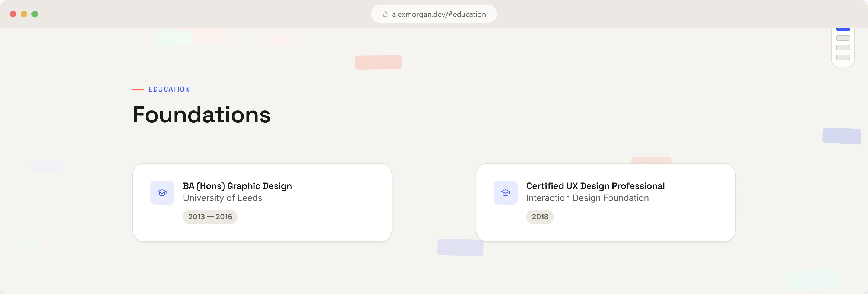Image resolution: width=868 pixels, height=294 pixels.
Task: Open the BA (Hons) Graphic Design title
Action: coord(237,186)
